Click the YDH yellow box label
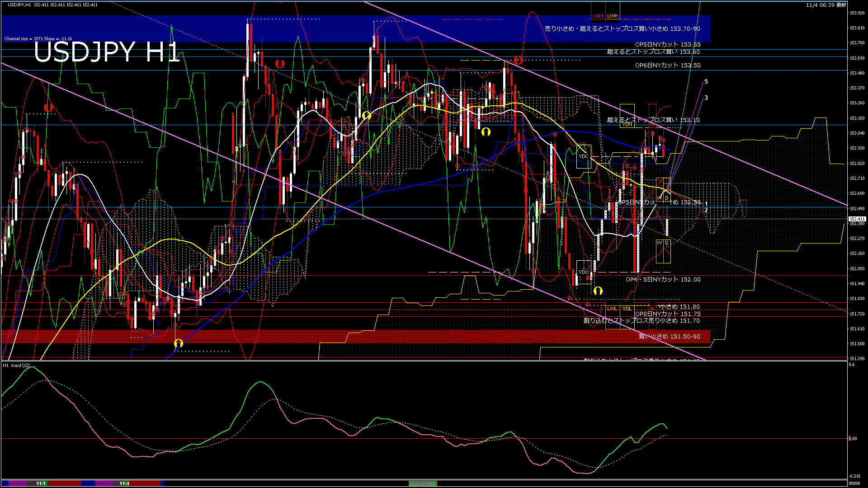This screenshot has width=868, height=488. click(x=627, y=124)
